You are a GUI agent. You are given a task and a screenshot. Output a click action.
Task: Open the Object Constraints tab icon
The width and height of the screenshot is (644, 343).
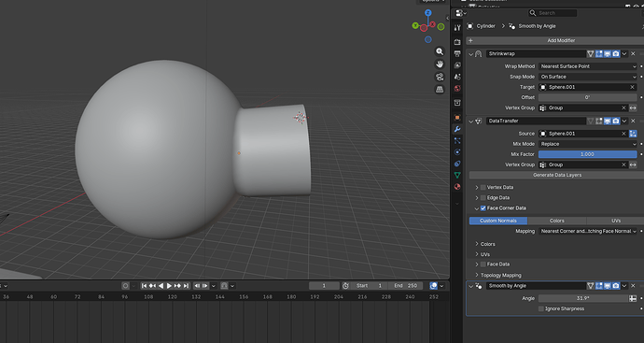pyautogui.click(x=457, y=164)
